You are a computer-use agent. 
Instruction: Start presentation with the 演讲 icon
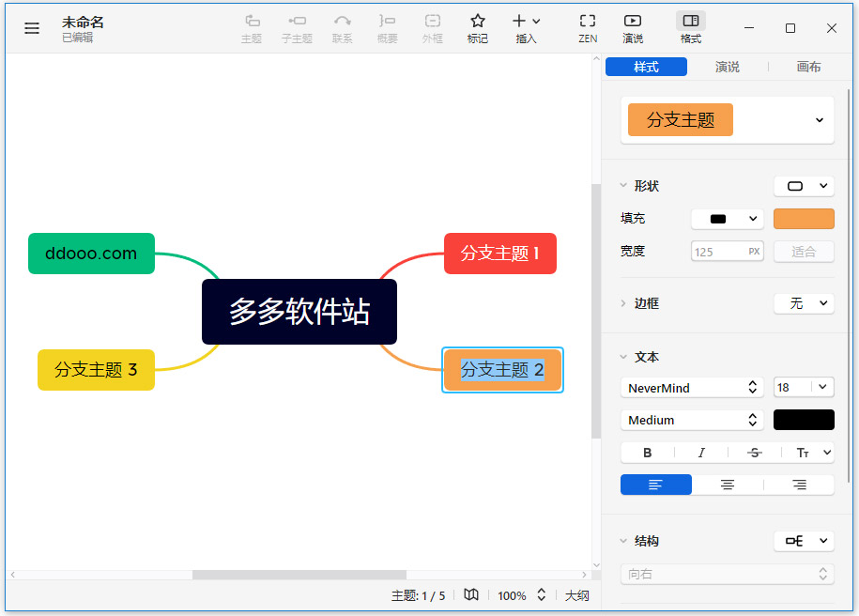633,27
